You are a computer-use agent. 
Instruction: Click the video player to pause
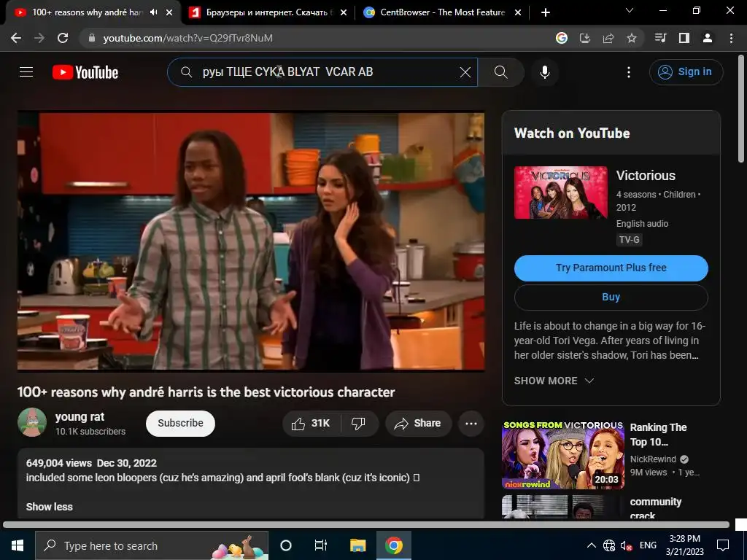[251, 241]
